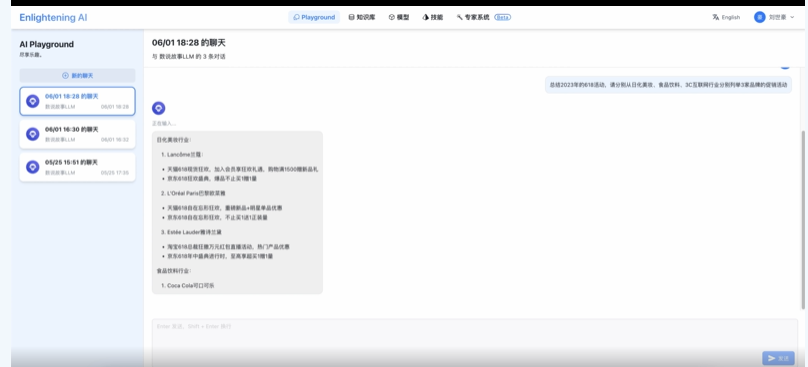Click the Estée Lauder雅诗兰黛 line
This screenshot has height=367, width=808.
coord(191,232)
